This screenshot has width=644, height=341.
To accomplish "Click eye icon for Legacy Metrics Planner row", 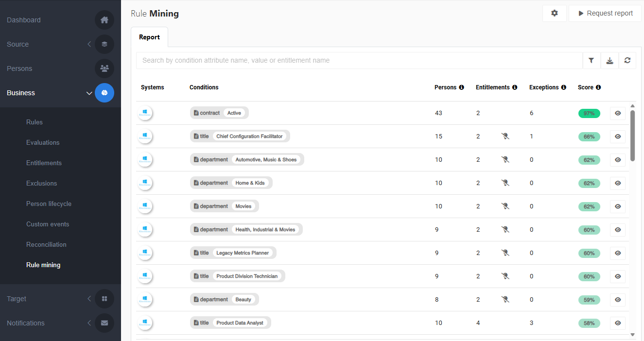I will click(618, 253).
